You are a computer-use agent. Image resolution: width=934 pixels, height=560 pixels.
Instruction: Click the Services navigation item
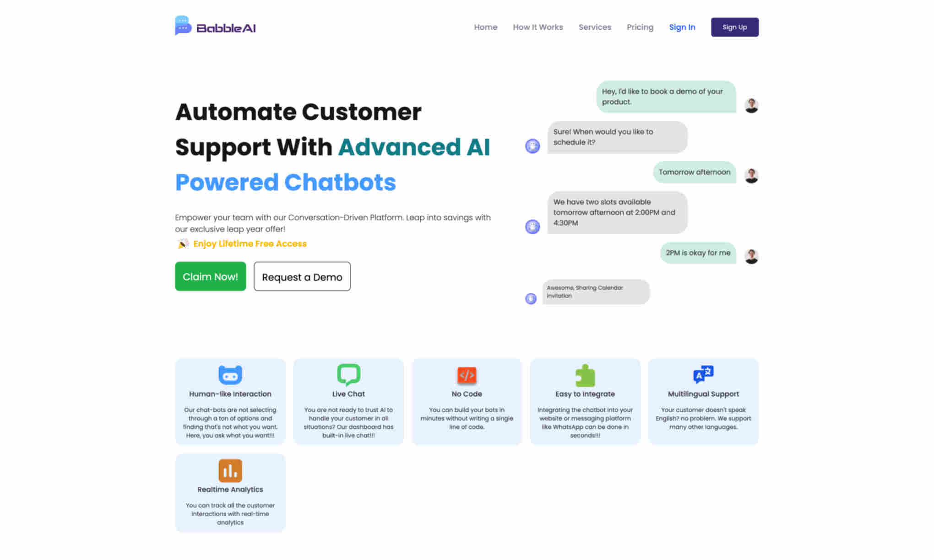point(594,27)
